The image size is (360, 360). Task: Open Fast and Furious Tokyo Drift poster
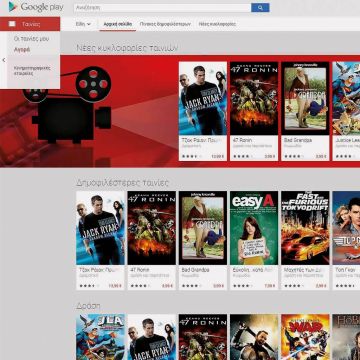305,228
